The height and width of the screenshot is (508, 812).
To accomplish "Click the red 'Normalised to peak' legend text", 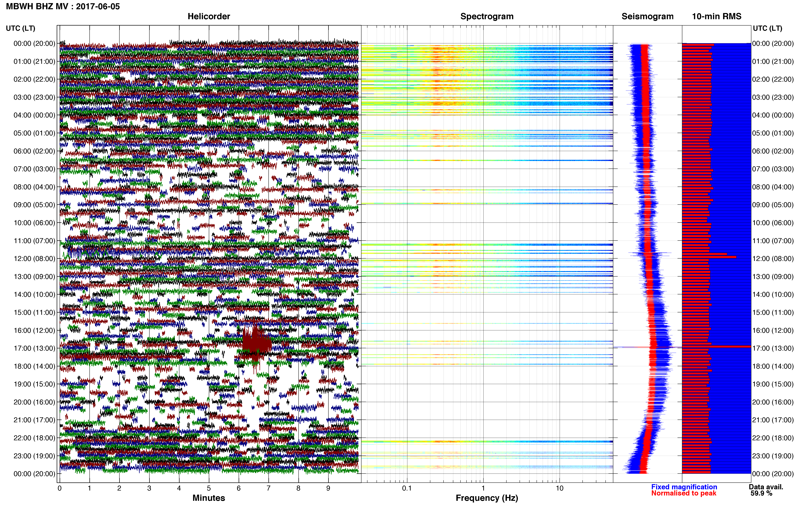I will (x=684, y=493).
